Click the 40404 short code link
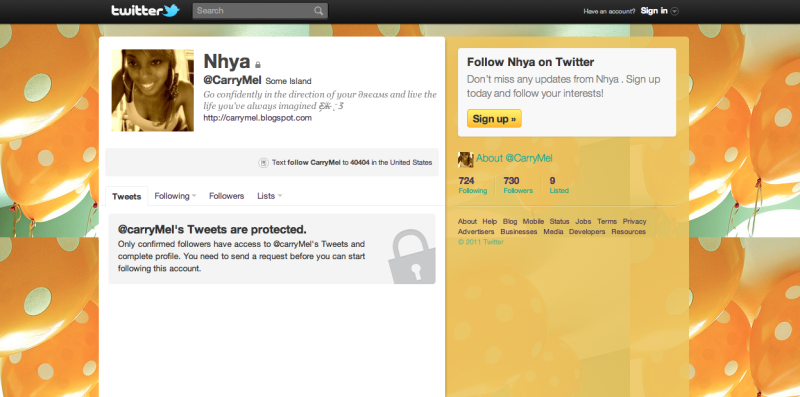800x397 pixels. [x=360, y=163]
